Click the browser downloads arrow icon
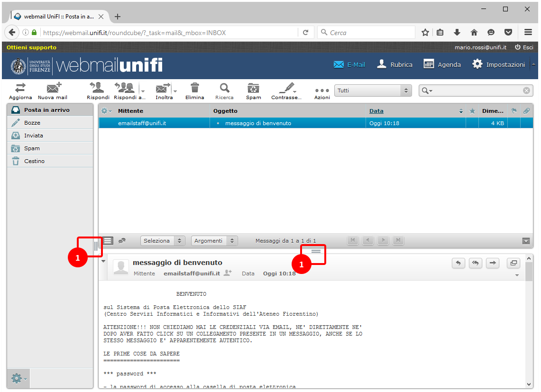This screenshot has height=392, width=541. pos(457,32)
